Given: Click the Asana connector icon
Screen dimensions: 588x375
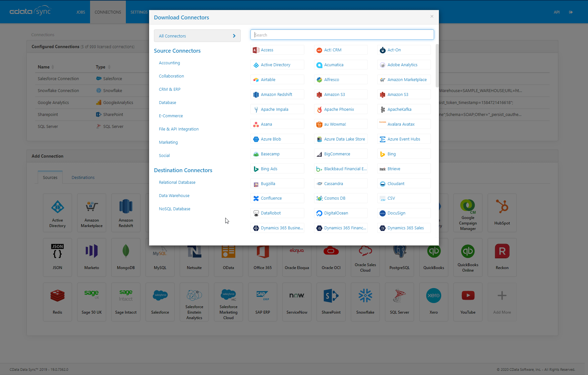Looking at the screenshot, I should 256,124.
